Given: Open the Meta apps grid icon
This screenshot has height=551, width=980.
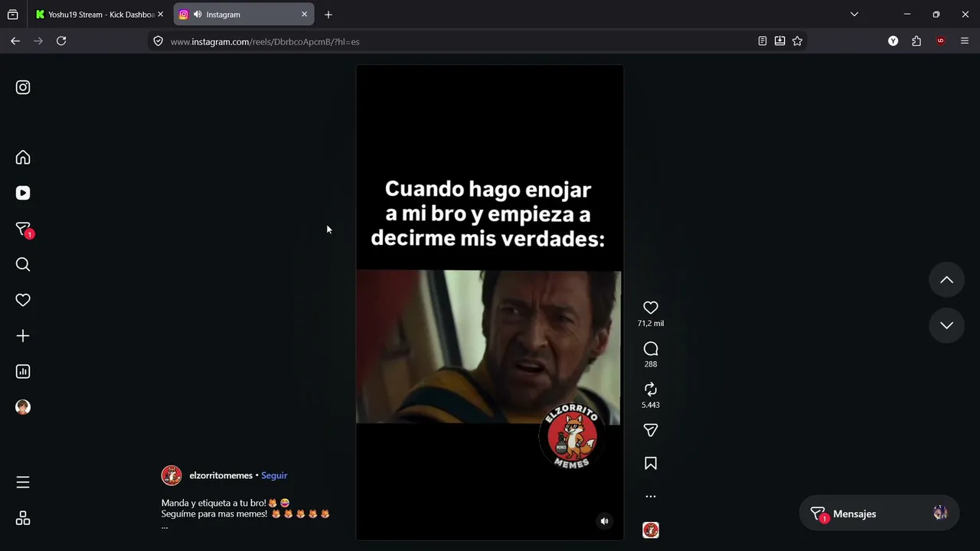Looking at the screenshot, I should pyautogui.click(x=23, y=519).
